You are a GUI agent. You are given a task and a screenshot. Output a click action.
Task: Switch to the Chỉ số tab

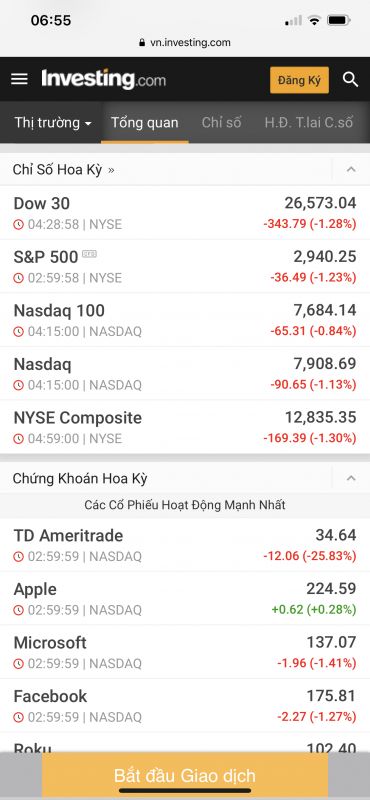point(221,122)
